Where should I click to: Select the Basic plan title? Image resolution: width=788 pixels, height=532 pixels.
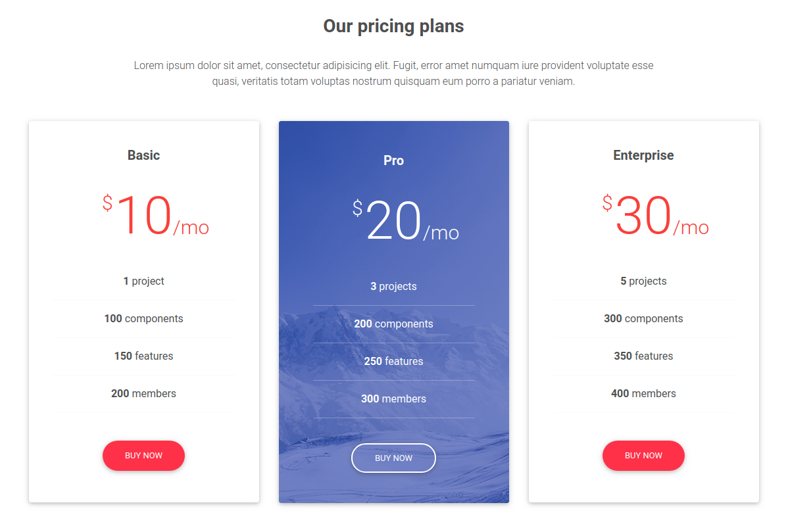click(143, 155)
